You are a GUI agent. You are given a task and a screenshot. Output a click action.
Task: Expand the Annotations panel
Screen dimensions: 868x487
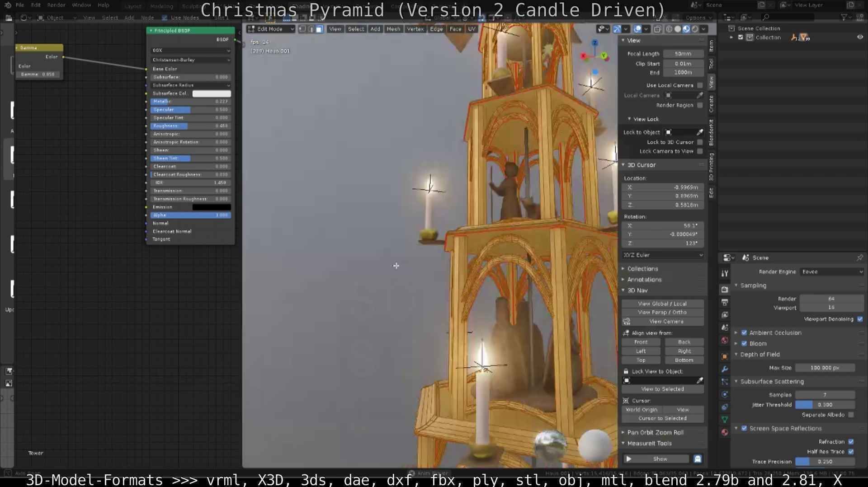pyautogui.click(x=644, y=280)
